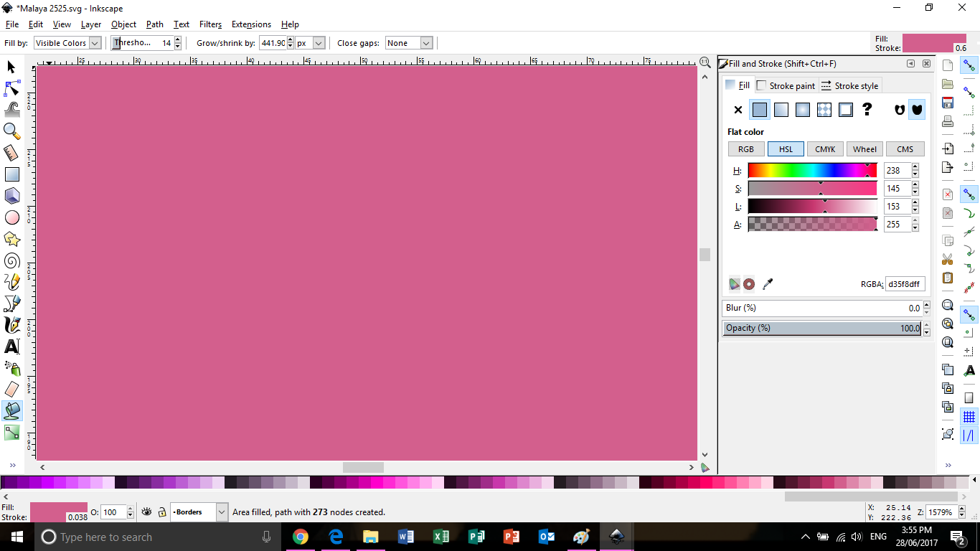Screen dimensions: 980x551
Task: Choose flat color paint button
Action: (x=760, y=110)
